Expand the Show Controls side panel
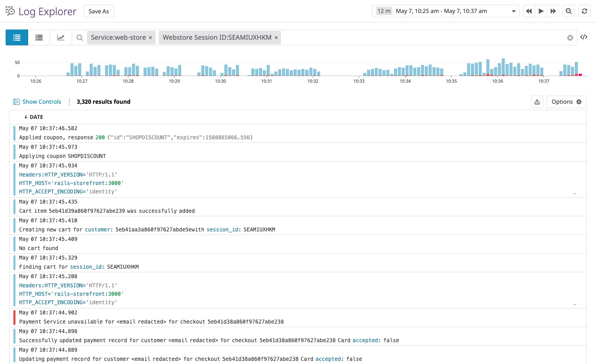597x364 pixels. (37, 102)
